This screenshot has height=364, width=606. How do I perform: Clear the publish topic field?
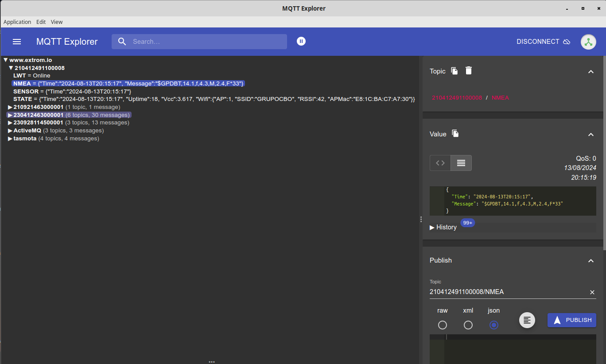[592, 292]
